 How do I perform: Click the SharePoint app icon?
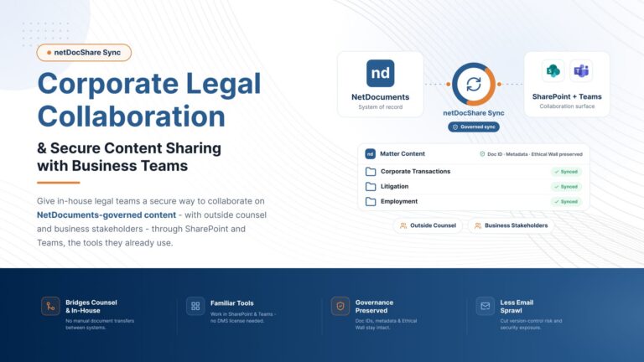pos(553,71)
